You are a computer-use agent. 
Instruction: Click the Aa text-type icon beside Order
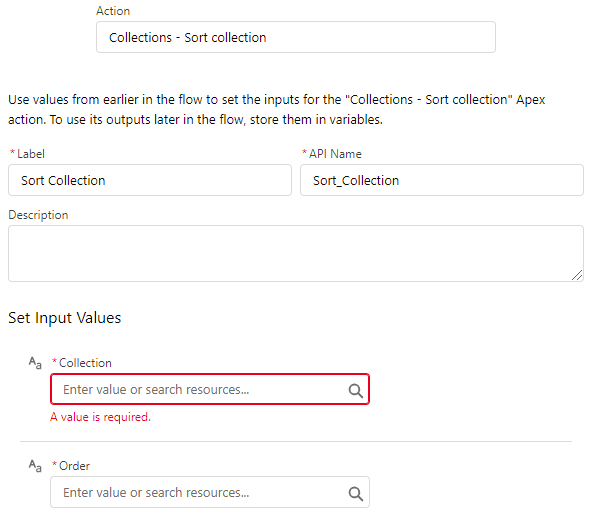click(x=35, y=466)
